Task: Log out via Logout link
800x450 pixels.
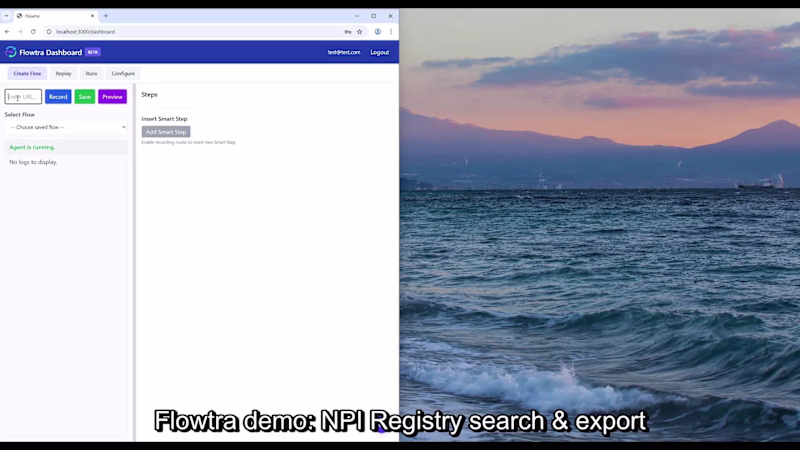Action: (380, 52)
